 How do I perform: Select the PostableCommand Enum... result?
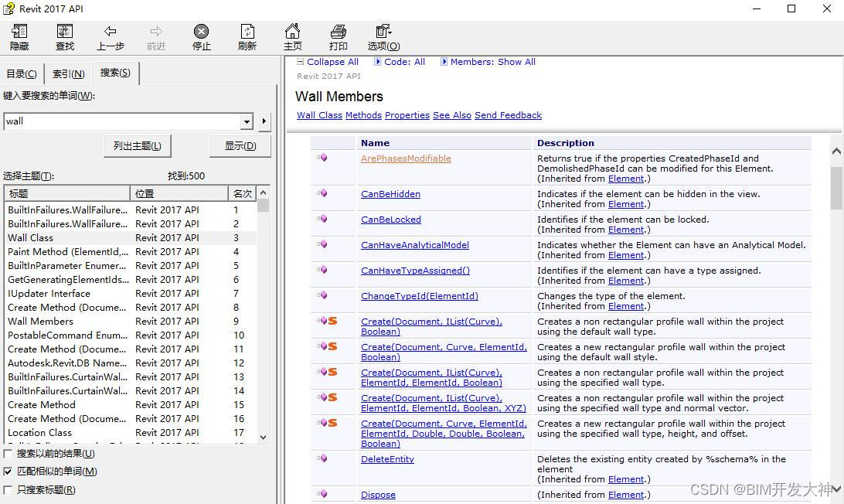[x=131, y=335]
